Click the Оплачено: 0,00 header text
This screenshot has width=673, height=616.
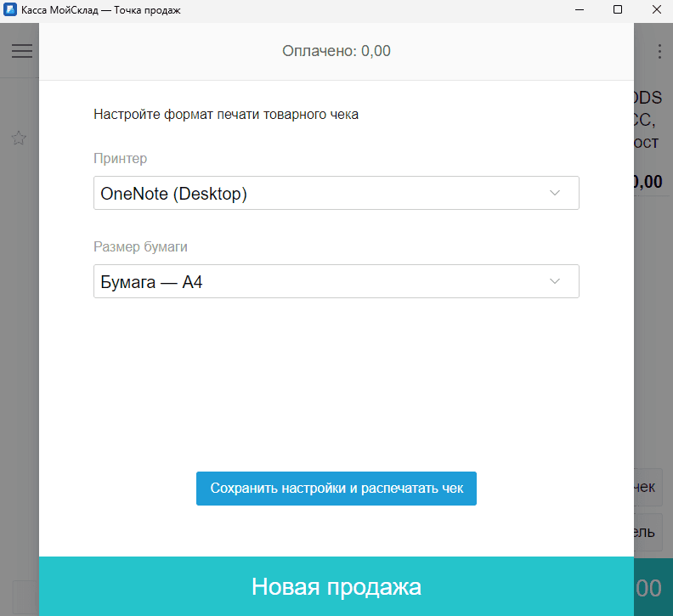[336, 51]
